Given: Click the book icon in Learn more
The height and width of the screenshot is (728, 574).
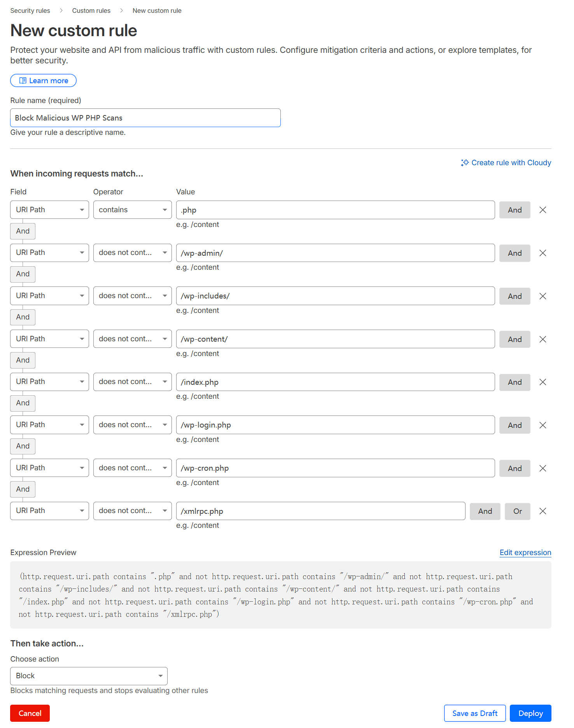Looking at the screenshot, I should [23, 80].
